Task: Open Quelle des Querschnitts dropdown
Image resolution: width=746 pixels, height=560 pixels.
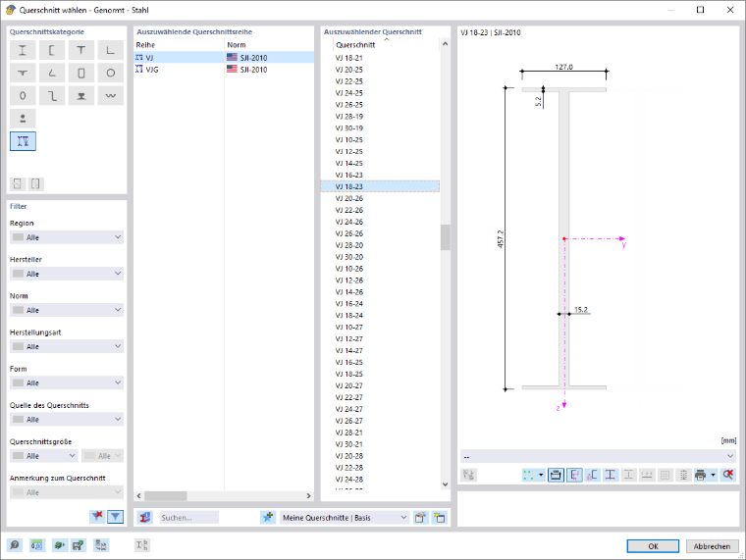Action: [x=67, y=420]
